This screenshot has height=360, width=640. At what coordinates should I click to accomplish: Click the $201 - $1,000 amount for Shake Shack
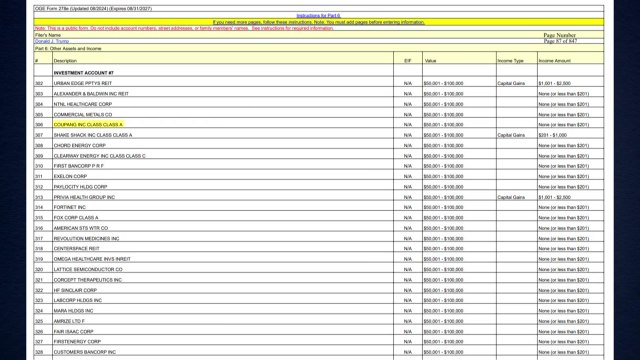(553, 135)
